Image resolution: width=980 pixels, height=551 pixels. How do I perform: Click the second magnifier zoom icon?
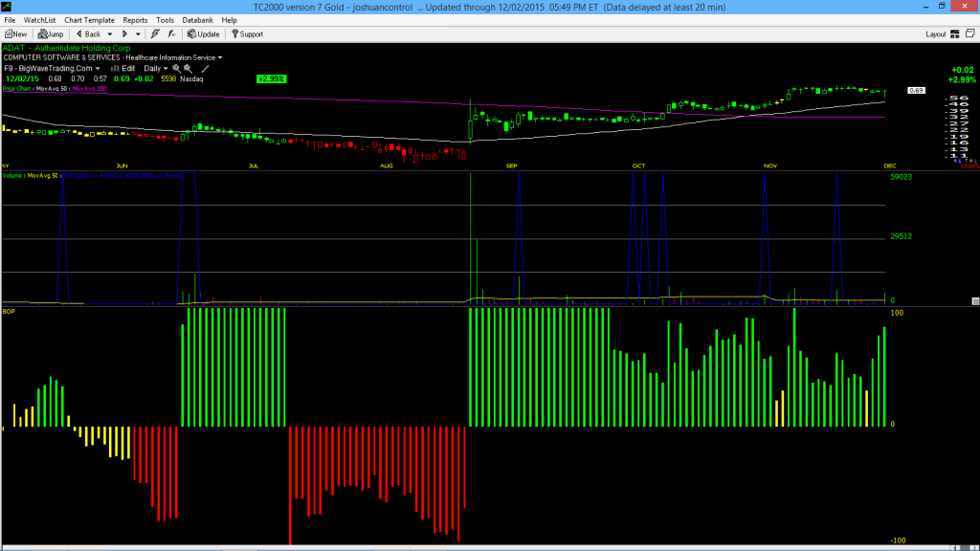[189, 69]
